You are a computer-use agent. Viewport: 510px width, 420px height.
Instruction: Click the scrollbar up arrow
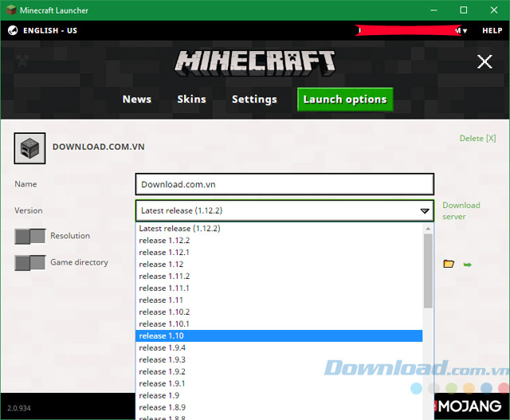428,229
